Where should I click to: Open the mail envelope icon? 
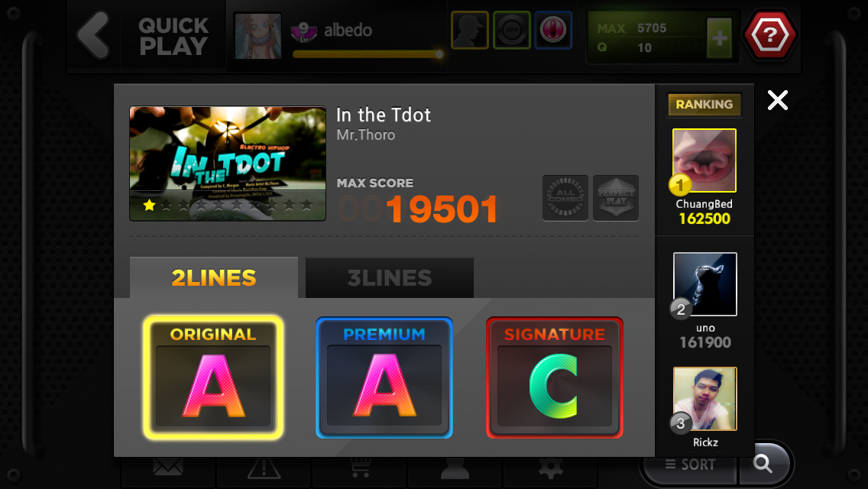[168, 467]
